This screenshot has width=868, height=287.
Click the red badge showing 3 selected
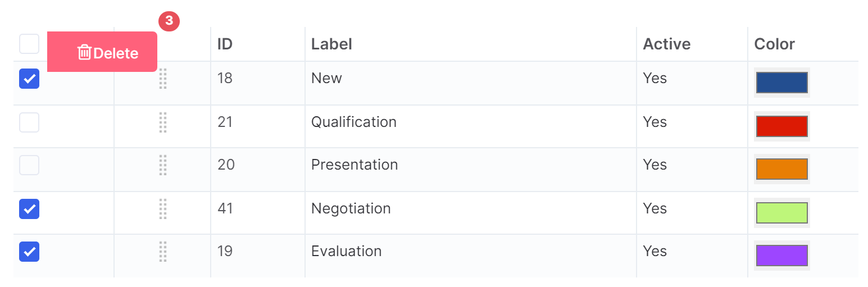pos(169,21)
